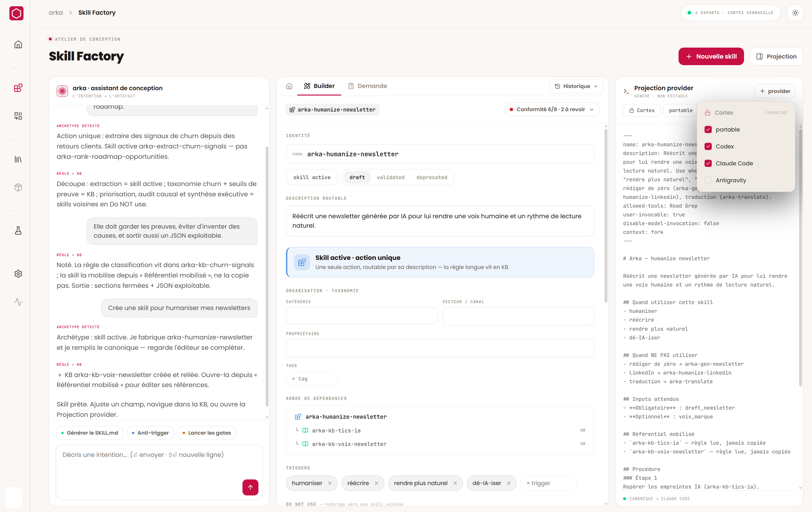Viewport: 812px width, 512px height.
Task: Click the root skill icon in dependency tree
Action: coord(298,417)
